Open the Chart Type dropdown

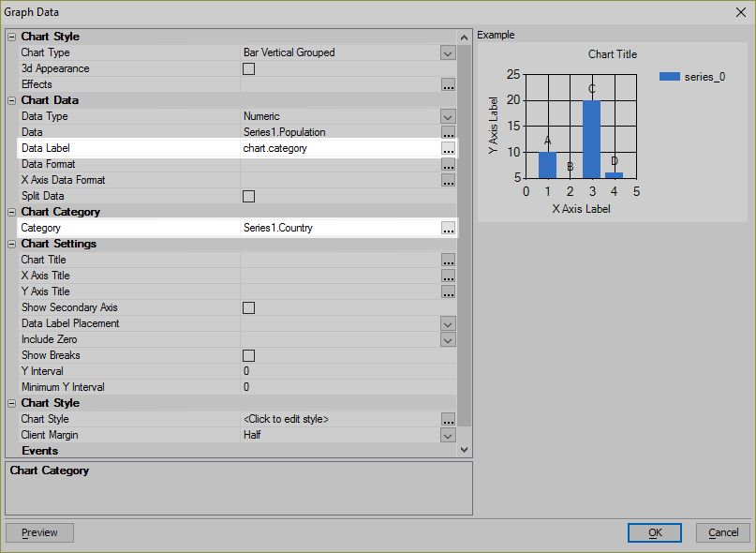(448, 52)
